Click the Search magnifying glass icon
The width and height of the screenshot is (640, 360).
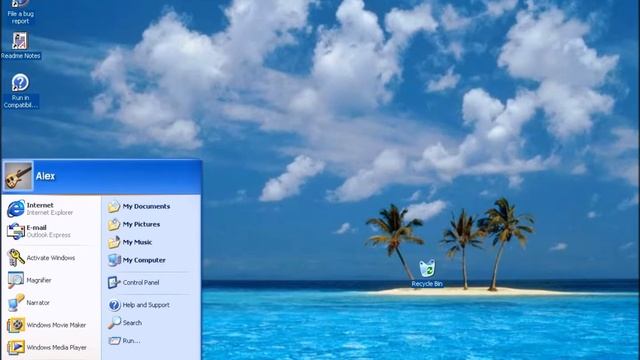(114, 322)
